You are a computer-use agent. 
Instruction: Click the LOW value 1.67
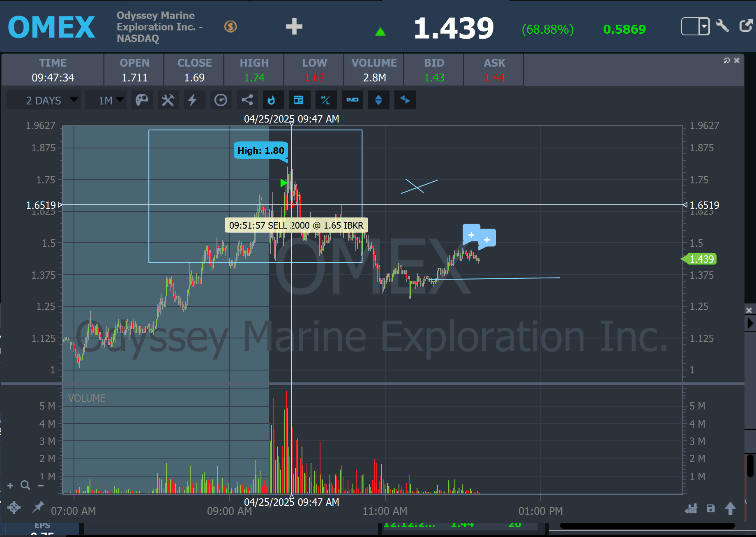tap(314, 78)
